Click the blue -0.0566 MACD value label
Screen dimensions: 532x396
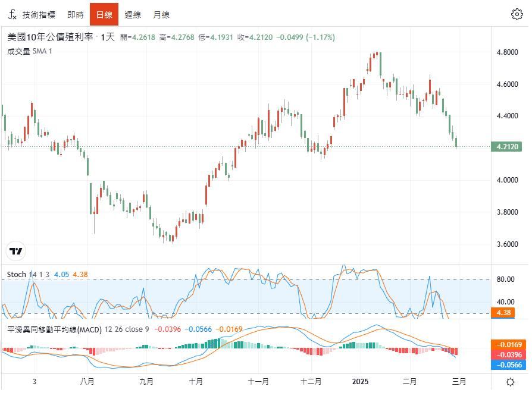point(509,365)
